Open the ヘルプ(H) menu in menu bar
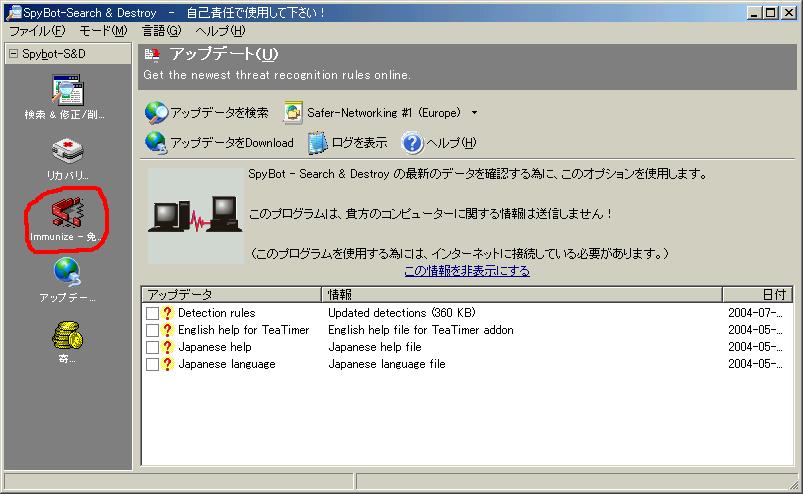The image size is (803, 494). pos(220,31)
